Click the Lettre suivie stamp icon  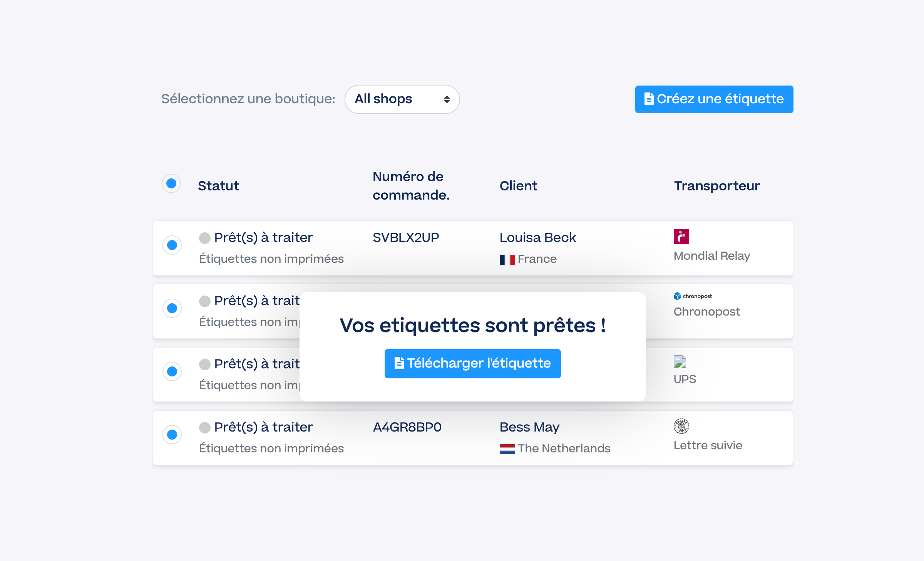681,426
